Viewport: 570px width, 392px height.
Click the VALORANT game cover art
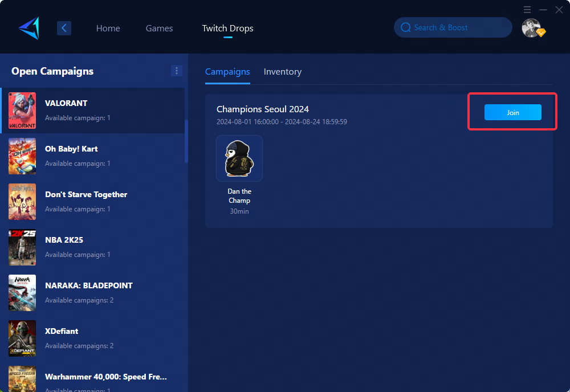point(22,111)
